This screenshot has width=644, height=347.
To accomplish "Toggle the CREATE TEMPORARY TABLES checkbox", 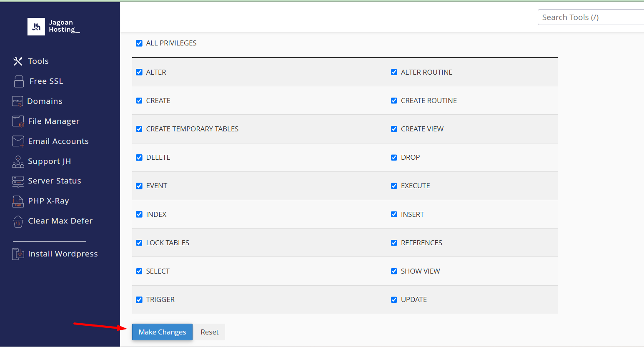I will [139, 129].
